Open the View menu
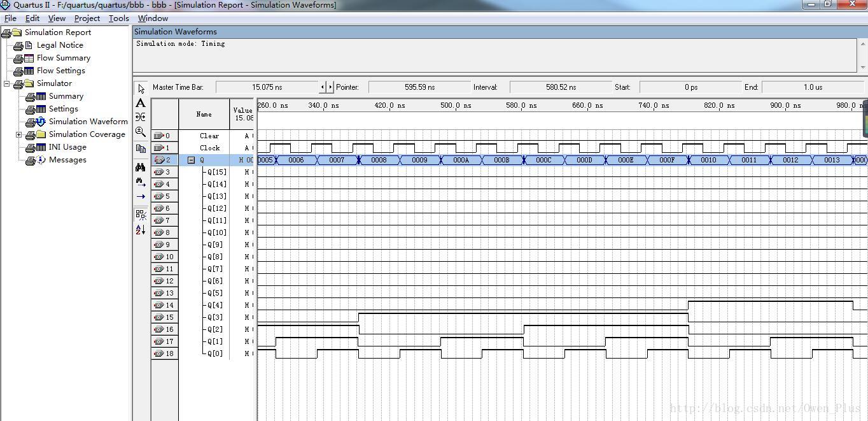 (57, 18)
